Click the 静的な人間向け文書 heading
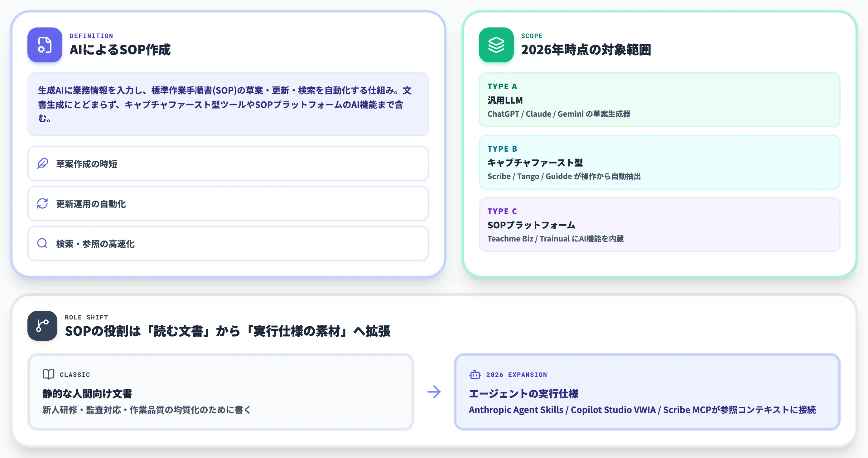 [x=87, y=394]
